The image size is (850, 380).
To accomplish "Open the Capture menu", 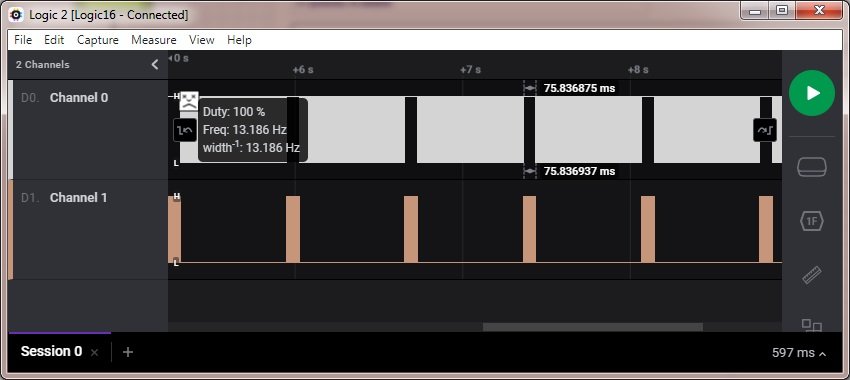I will click(x=98, y=40).
